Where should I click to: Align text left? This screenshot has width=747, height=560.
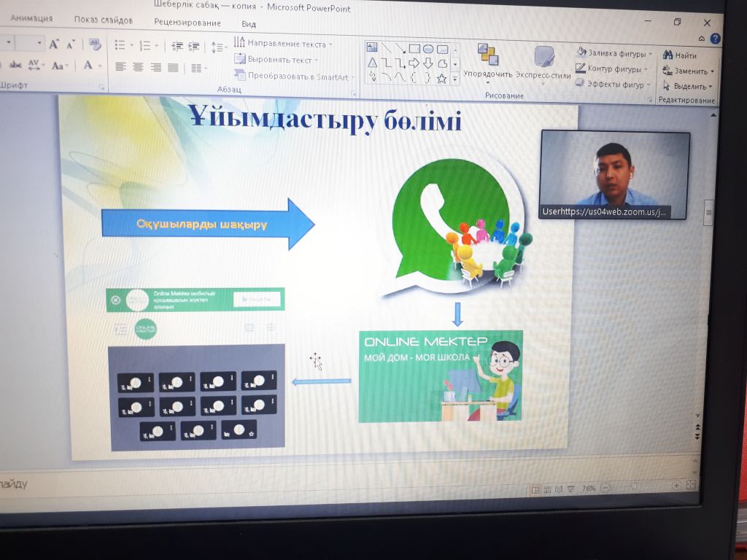click(x=120, y=66)
